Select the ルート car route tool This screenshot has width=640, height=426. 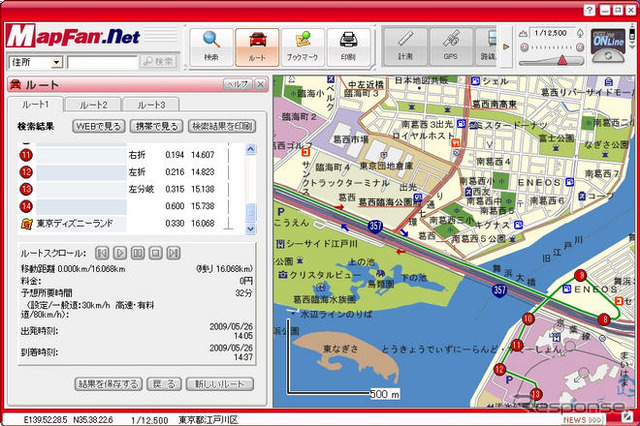point(257,47)
